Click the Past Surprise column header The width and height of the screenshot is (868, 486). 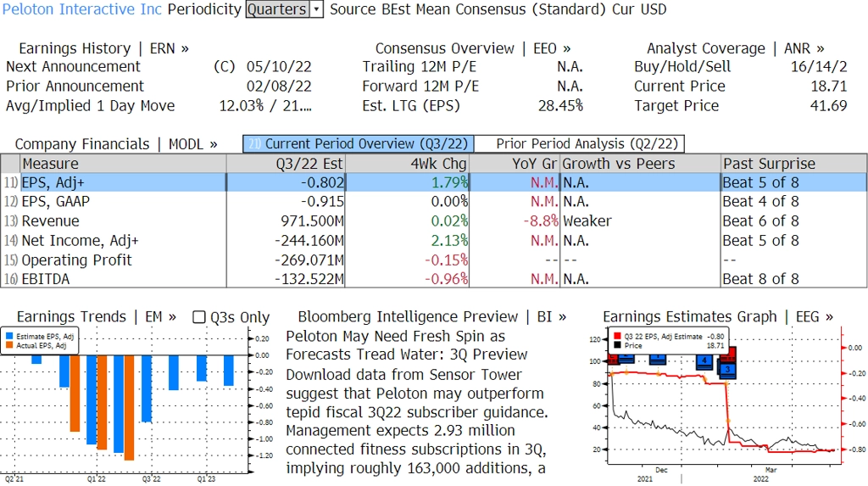pos(793,164)
